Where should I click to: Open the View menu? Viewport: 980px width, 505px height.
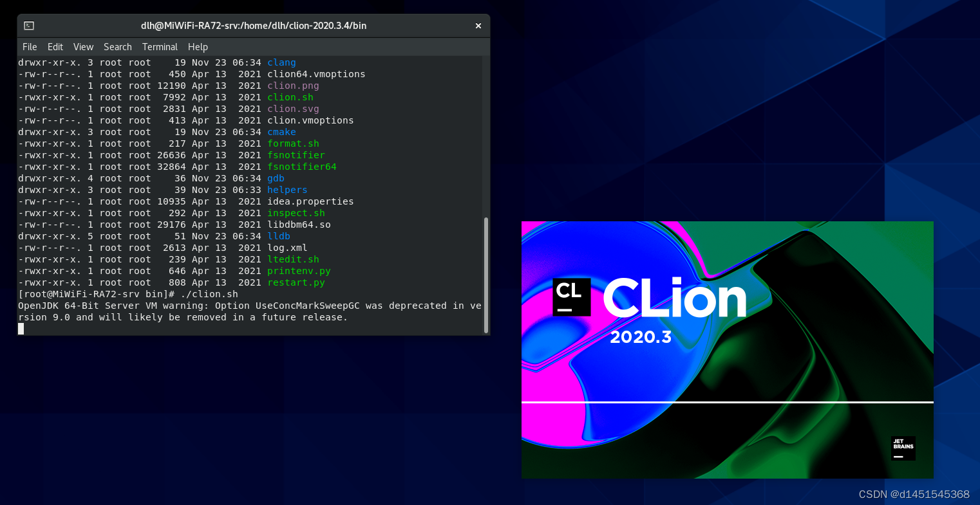tap(83, 46)
